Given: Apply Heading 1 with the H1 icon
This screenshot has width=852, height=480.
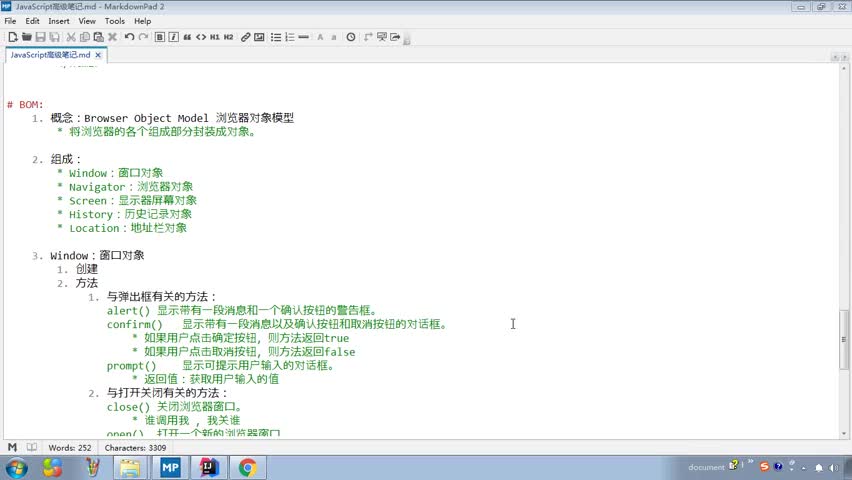Looking at the screenshot, I should click(215, 37).
